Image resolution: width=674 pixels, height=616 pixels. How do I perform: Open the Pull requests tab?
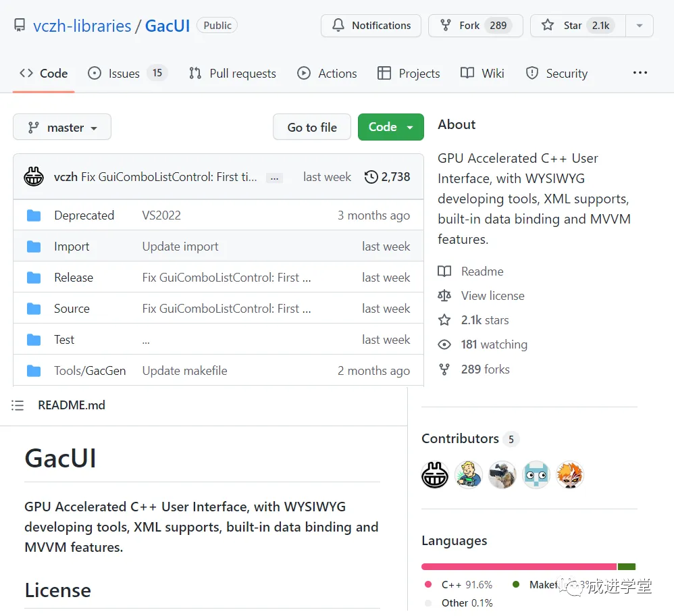click(233, 74)
